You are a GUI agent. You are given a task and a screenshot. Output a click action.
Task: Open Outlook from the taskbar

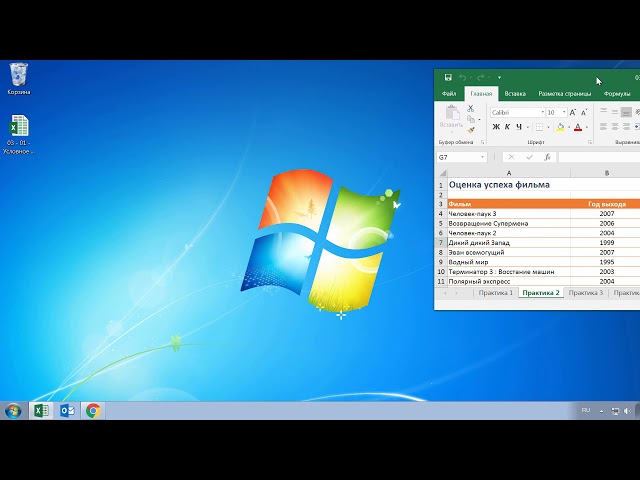pyautogui.click(x=67, y=411)
